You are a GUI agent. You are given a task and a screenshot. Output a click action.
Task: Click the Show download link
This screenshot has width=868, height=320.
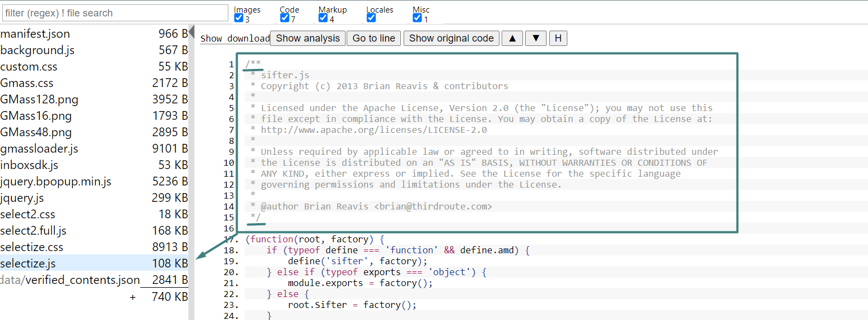pos(235,38)
